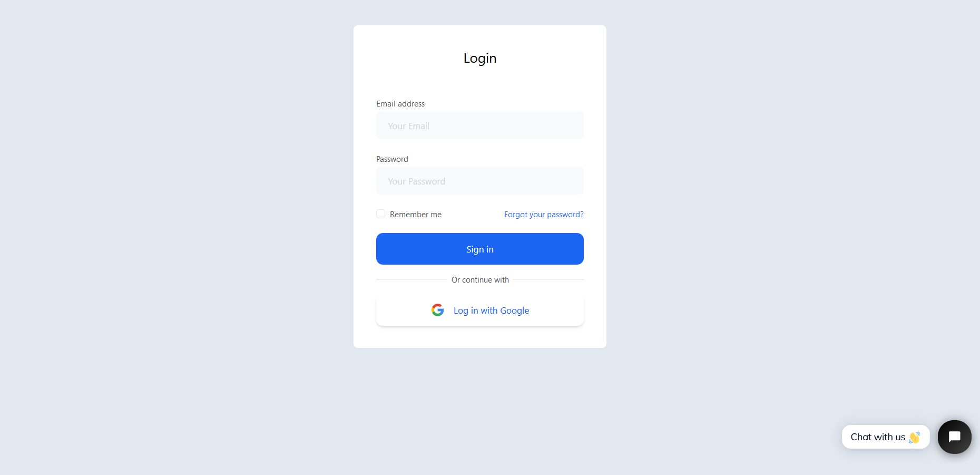Image resolution: width=980 pixels, height=475 pixels.
Task: Open the Chat with us message bubble
Action: (886, 437)
